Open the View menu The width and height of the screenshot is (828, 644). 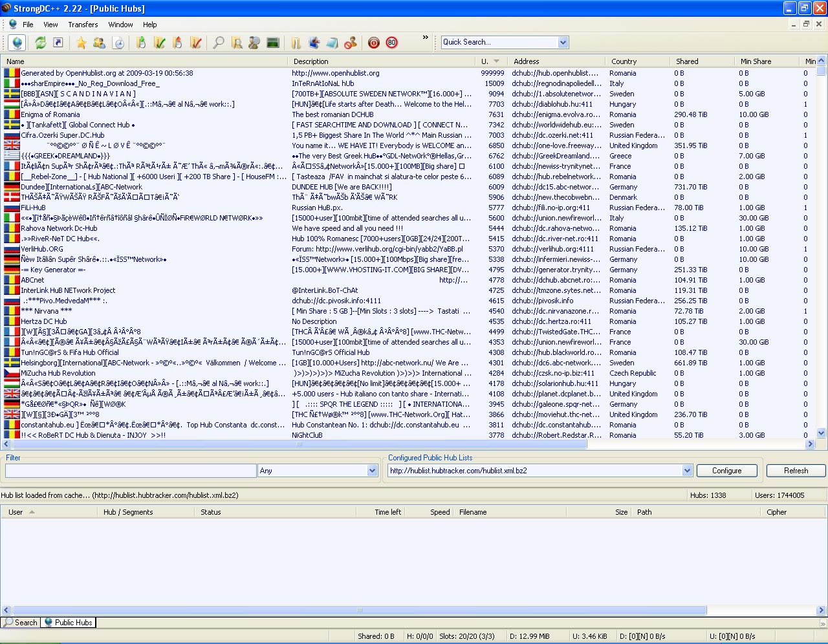click(x=50, y=25)
